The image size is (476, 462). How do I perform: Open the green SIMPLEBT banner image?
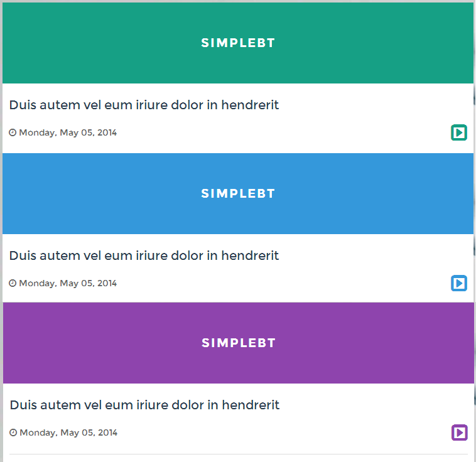238,43
